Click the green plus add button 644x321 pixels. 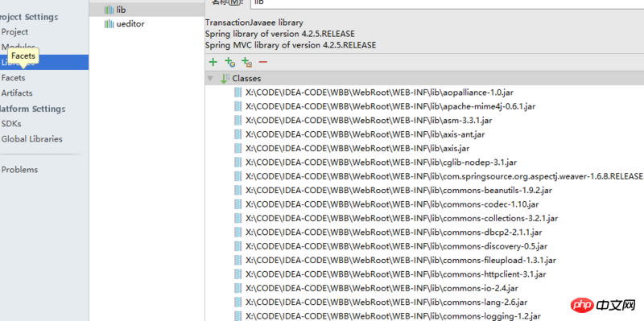pos(213,62)
